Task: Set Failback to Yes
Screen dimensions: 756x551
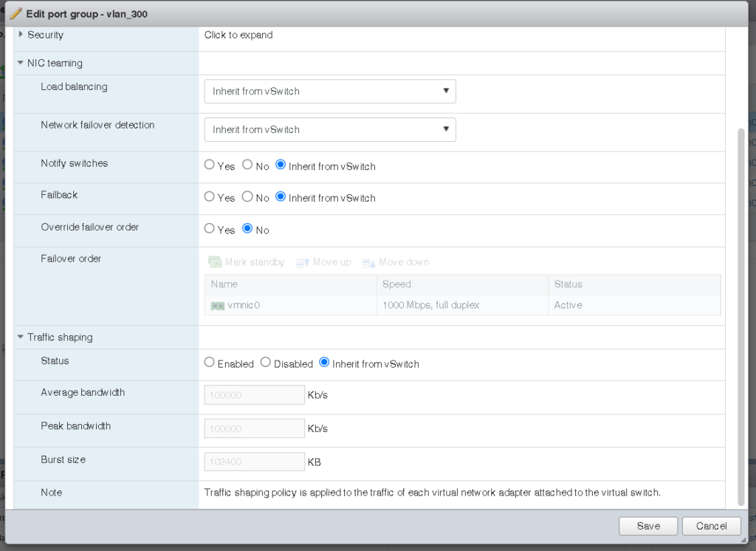Action: (x=209, y=196)
